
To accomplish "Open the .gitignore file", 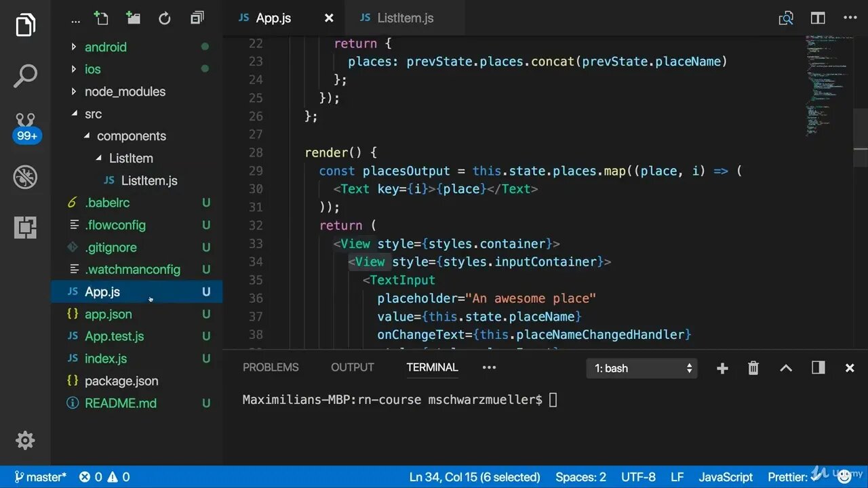I will click(111, 247).
